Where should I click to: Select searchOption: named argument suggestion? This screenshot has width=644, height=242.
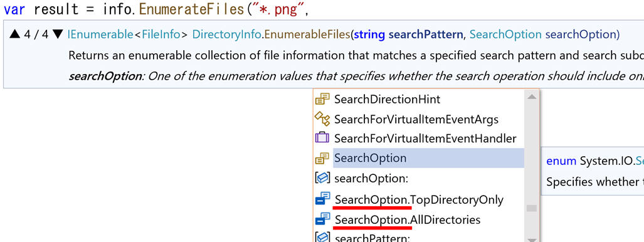tap(371, 179)
